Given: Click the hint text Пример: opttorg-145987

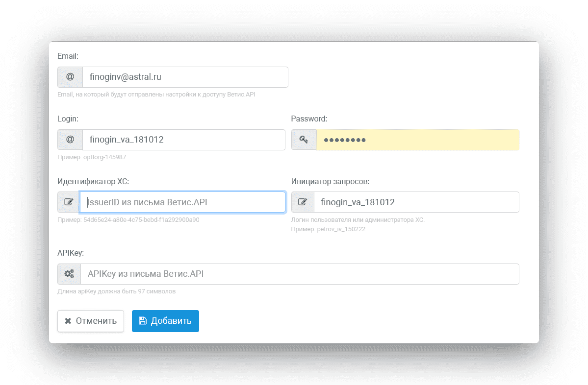Looking at the screenshot, I should point(92,157).
